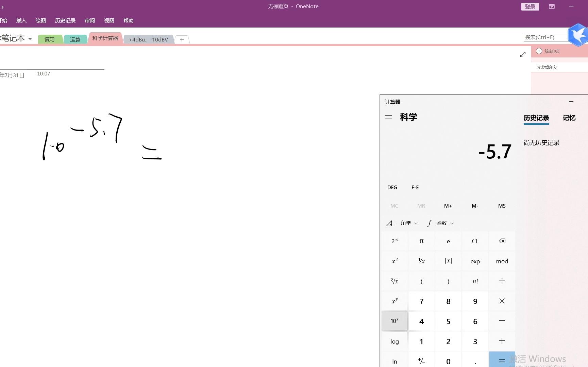Click the x squared button
Image resolution: width=588 pixels, height=367 pixels.
coord(394,261)
